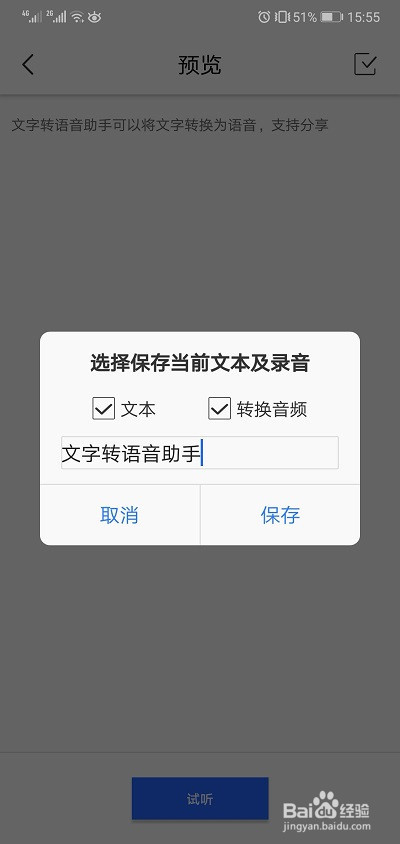Uncheck the 文本 checkbox
Screen dimensions: 400x844
103,409
